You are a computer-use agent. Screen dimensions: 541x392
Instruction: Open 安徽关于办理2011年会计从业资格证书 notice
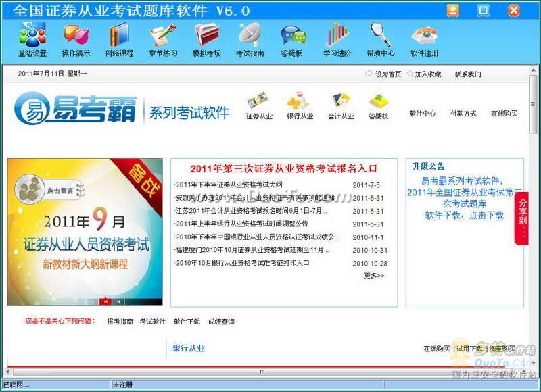coord(255,198)
